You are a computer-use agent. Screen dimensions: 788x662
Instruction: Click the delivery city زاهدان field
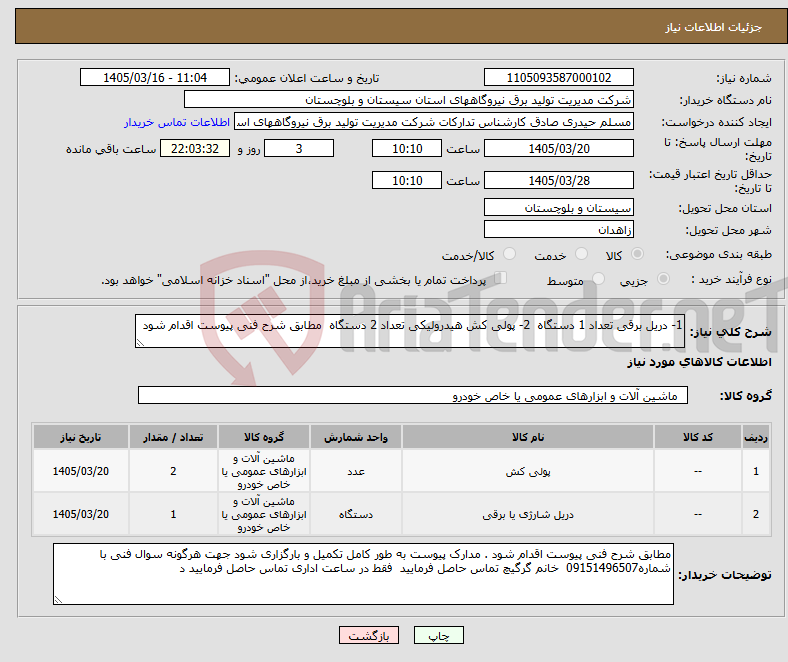(x=559, y=229)
